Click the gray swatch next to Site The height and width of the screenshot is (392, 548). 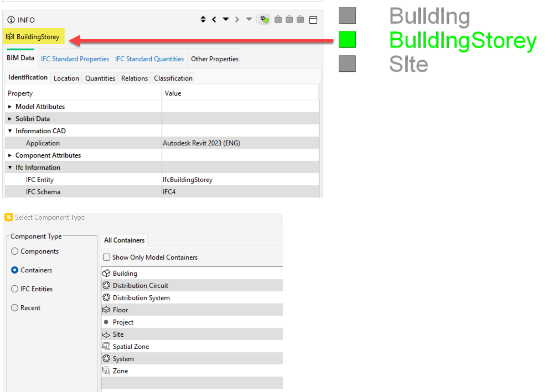click(x=347, y=63)
